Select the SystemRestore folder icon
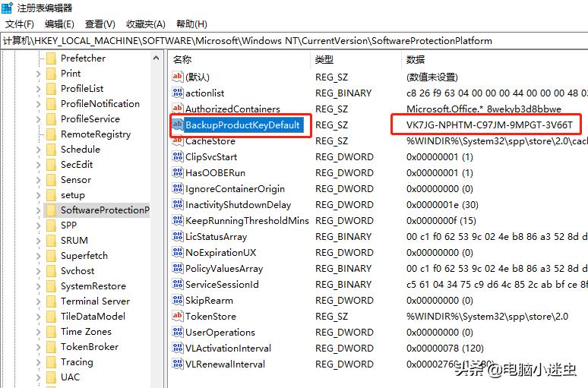Screen dimensions: 588x388 [x=51, y=286]
